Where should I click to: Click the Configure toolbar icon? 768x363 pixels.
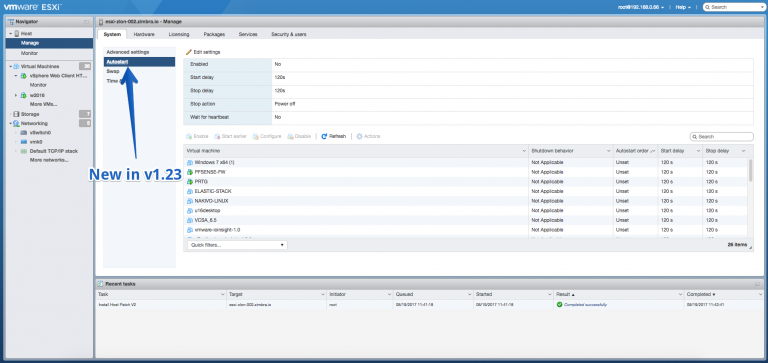coord(255,136)
